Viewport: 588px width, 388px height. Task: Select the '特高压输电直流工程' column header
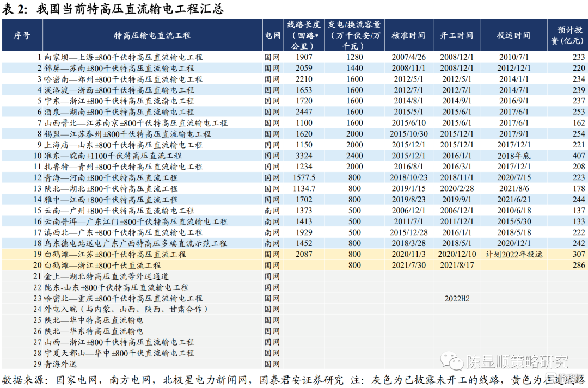152,35
